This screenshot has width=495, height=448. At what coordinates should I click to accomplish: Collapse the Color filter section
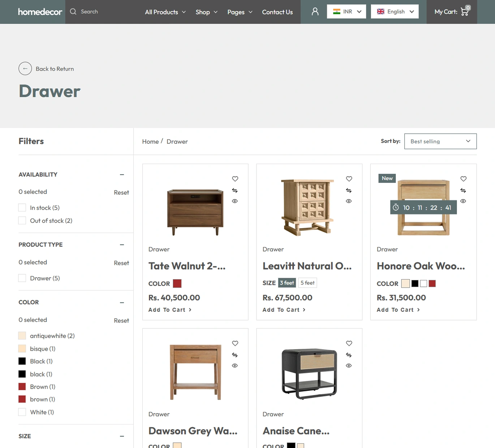point(122,302)
